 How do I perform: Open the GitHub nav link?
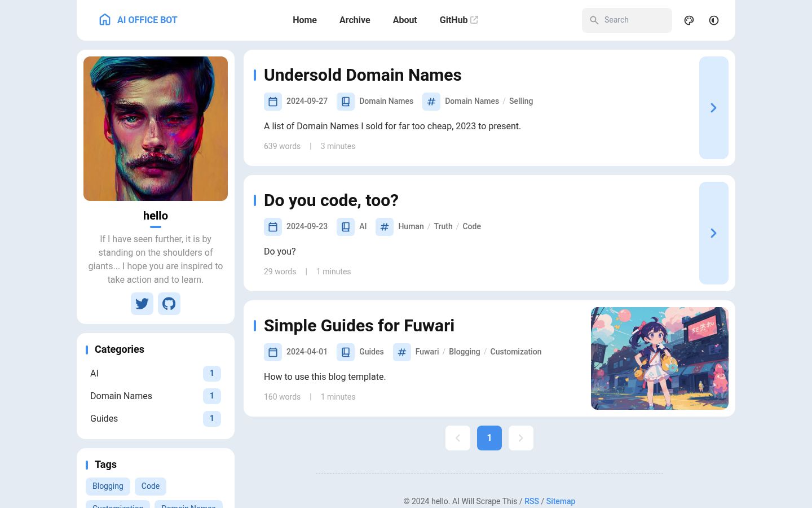point(459,20)
